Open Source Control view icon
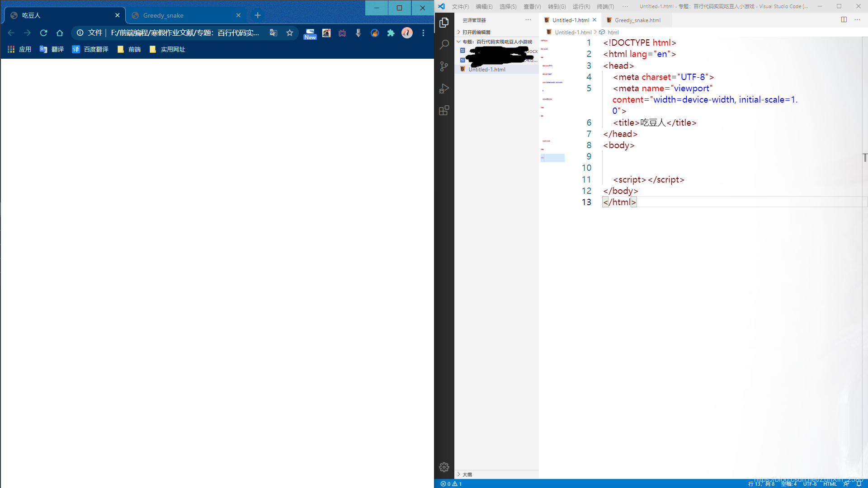The width and height of the screenshot is (868, 488). pos(444,66)
